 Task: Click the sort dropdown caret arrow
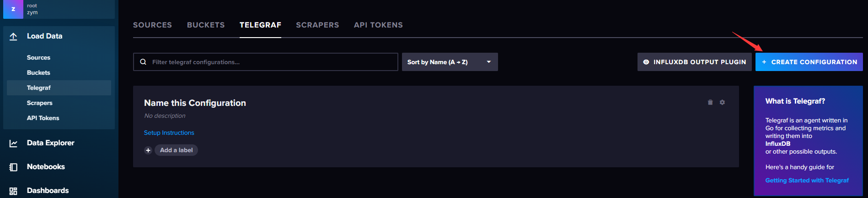(x=489, y=62)
